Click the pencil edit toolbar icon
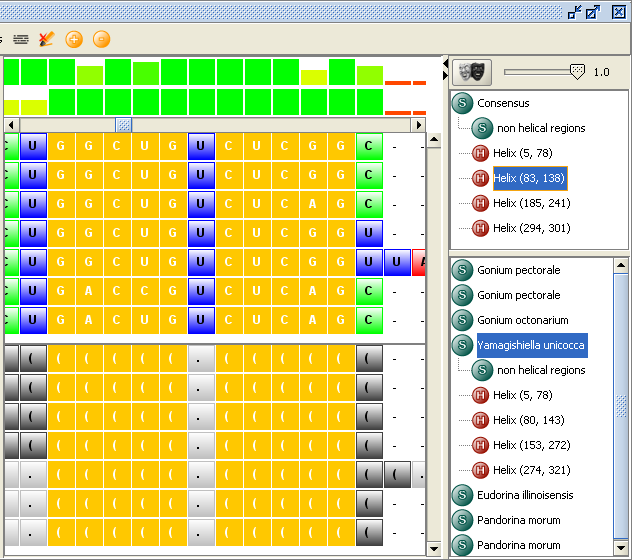This screenshot has width=632, height=560. pyautogui.click(x=46, y=39)
